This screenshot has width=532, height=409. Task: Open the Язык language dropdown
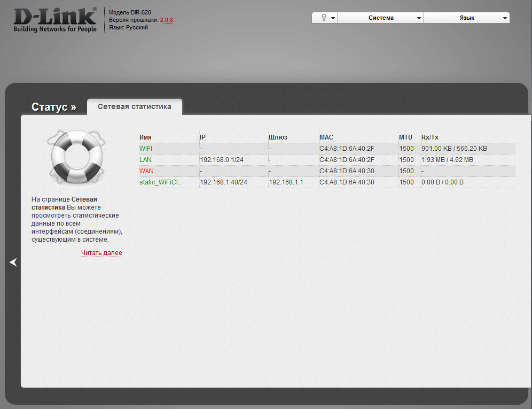click(x=467, y=18)
